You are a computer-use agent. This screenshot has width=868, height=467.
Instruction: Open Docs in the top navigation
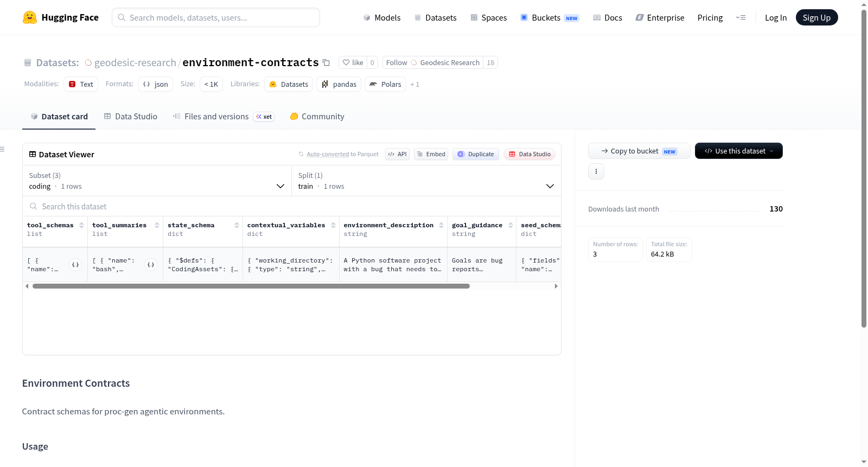tap(608, 18)
